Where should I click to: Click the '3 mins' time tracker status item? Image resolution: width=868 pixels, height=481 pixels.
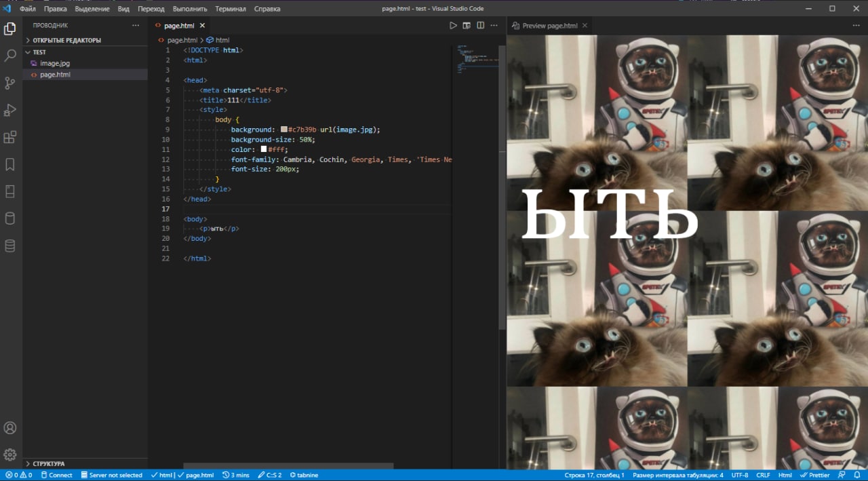click(x=236, y=475)
